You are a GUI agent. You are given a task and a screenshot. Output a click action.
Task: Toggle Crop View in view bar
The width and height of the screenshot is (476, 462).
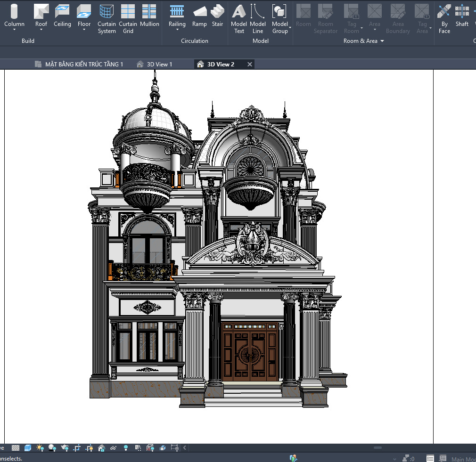pyautogui.click(x=77, y=448)
